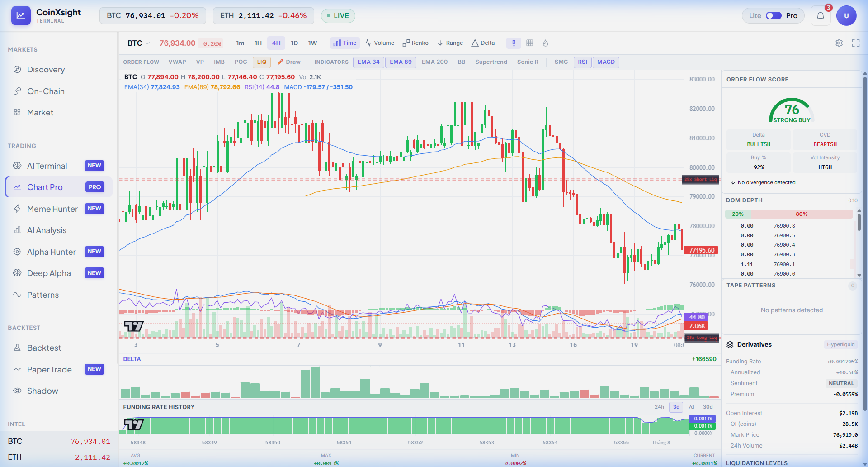The height and width of the screenshot is (467, 868).
Task: Click the DOM depth buy/sell ratio bar
Action: (789, 214)
